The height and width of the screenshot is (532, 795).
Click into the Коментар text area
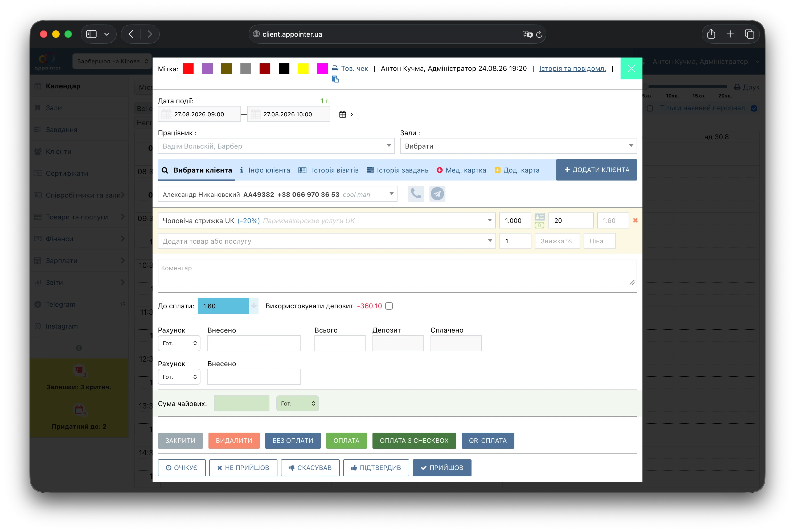[x=397, y=273]
